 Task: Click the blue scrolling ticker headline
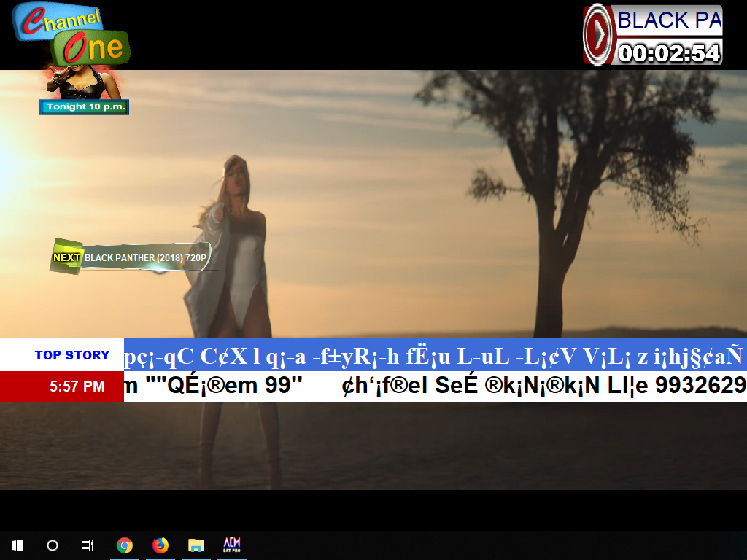435,355
